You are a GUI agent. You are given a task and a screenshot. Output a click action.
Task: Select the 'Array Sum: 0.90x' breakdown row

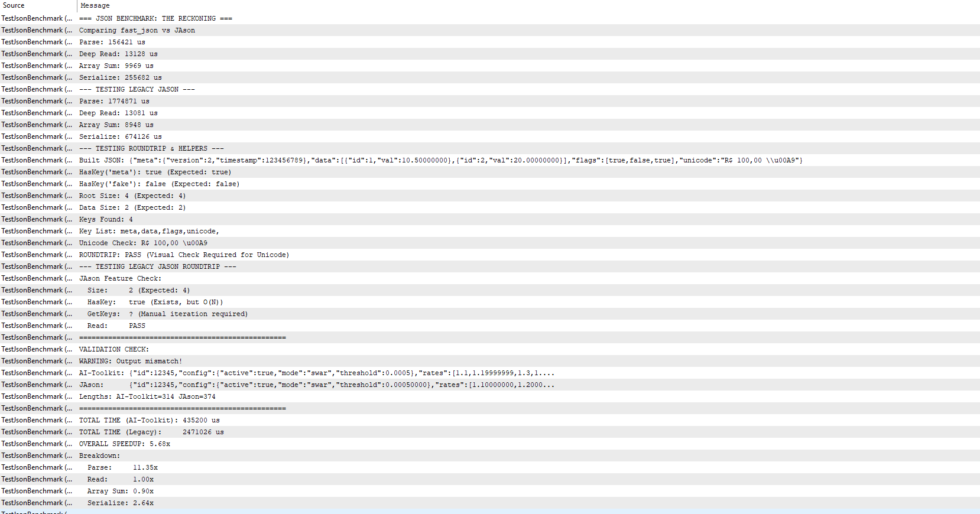point(490,491)
